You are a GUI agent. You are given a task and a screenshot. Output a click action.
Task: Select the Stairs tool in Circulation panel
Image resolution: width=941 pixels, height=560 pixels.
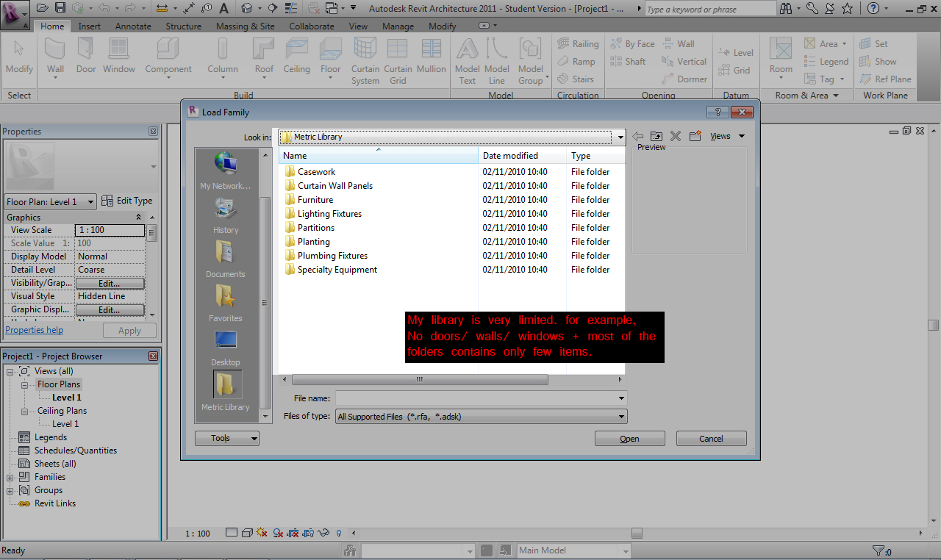pos(575,79)
